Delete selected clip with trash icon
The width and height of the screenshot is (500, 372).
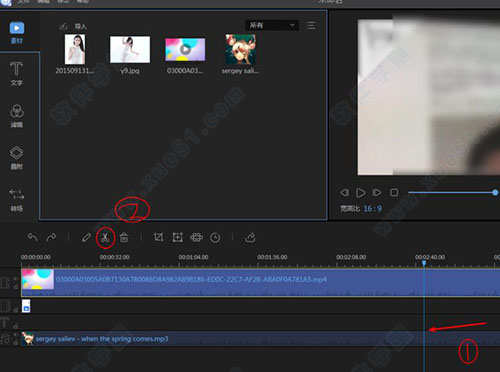coord(124,237)
